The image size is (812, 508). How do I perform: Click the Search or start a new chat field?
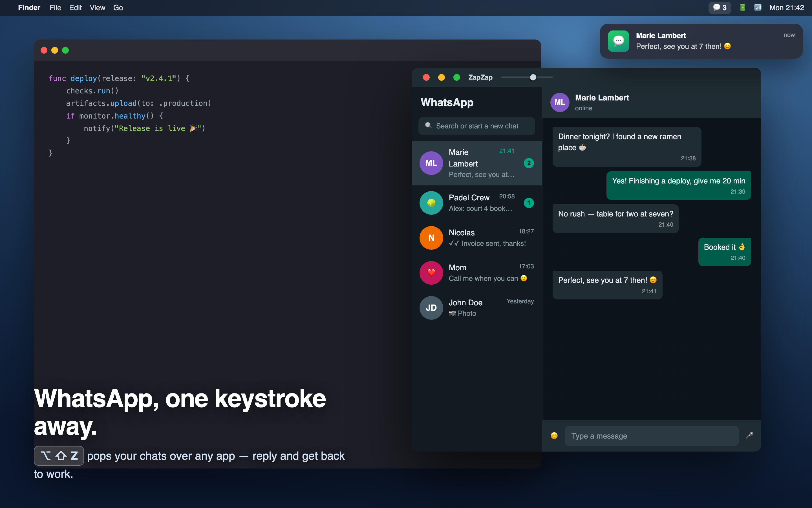pyautogui.click(x=476, y=126)
